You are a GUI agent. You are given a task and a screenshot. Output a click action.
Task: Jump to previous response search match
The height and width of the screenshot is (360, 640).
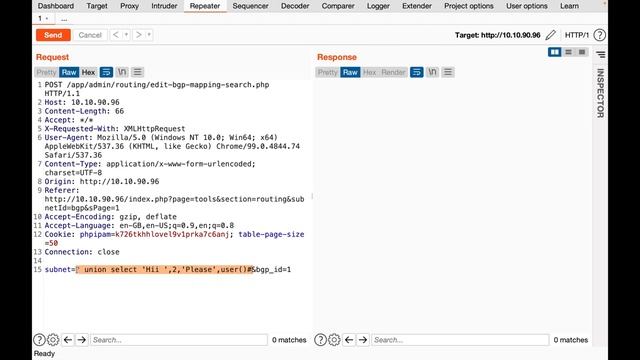click(349, 340)
